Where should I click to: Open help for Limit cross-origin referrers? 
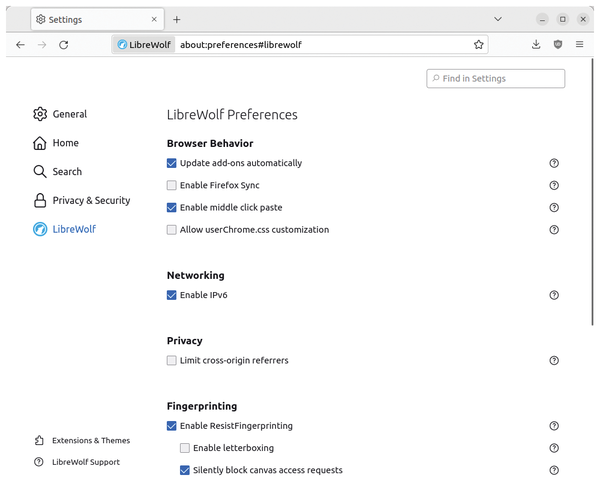(x=554, y=361)
